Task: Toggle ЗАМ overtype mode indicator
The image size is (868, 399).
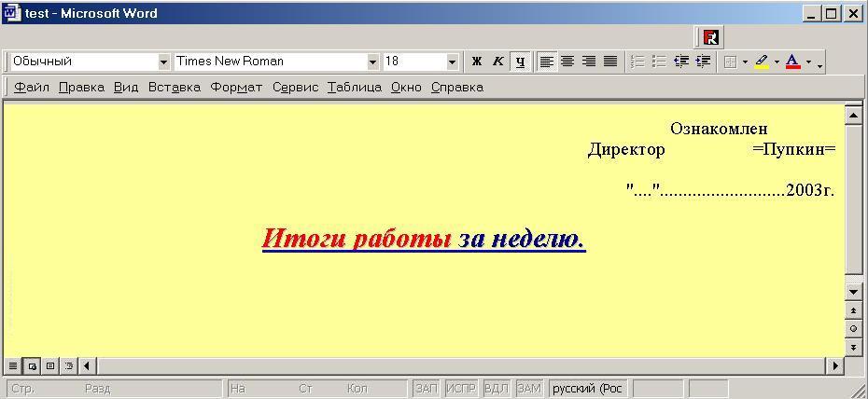Action: [x=529, y=389]
